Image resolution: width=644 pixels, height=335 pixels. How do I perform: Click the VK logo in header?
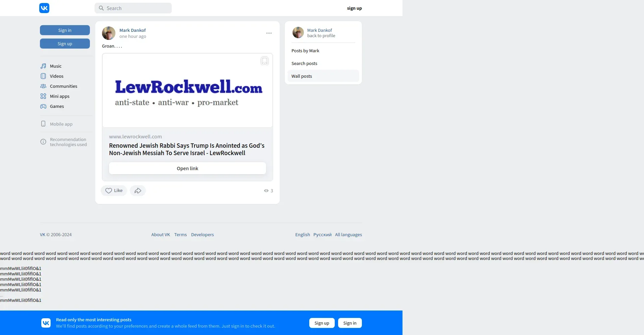(44, 8)
